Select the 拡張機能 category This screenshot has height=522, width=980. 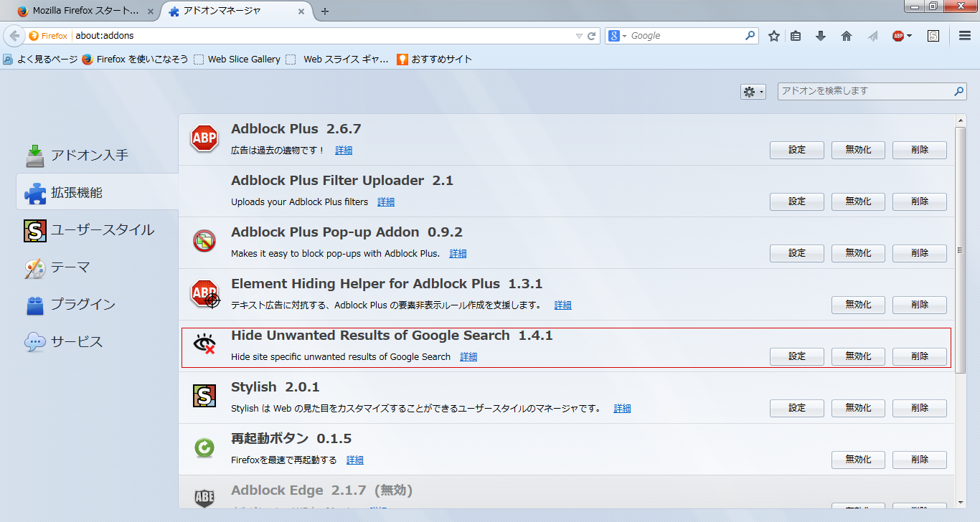98,192
